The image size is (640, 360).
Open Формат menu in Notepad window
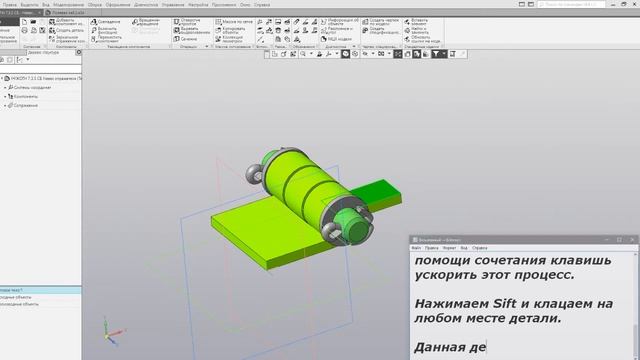(449, 248)
